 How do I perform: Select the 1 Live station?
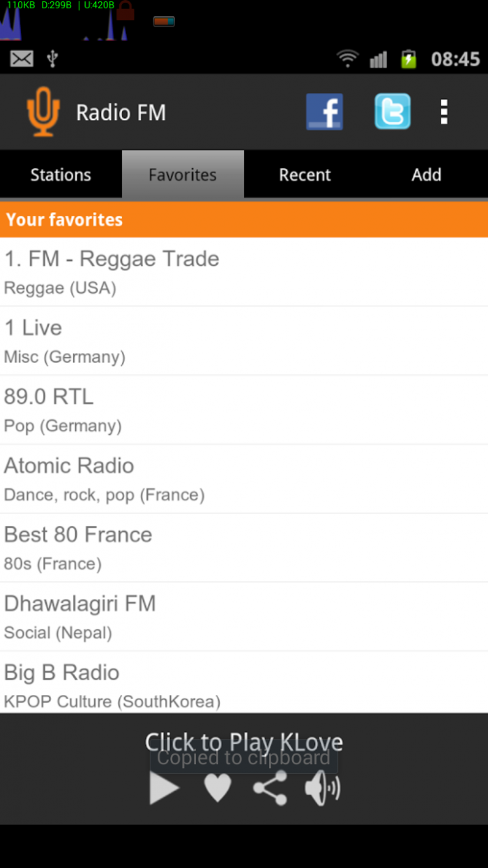pos(244,341)
